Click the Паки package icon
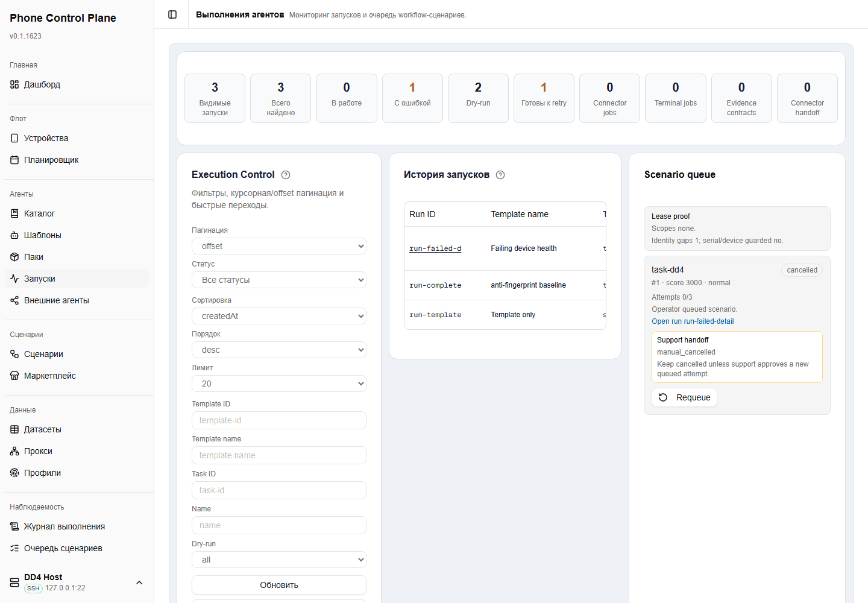The height and width of the screenshot is (603, 868). pyautogui.click(x=14, y=257)
